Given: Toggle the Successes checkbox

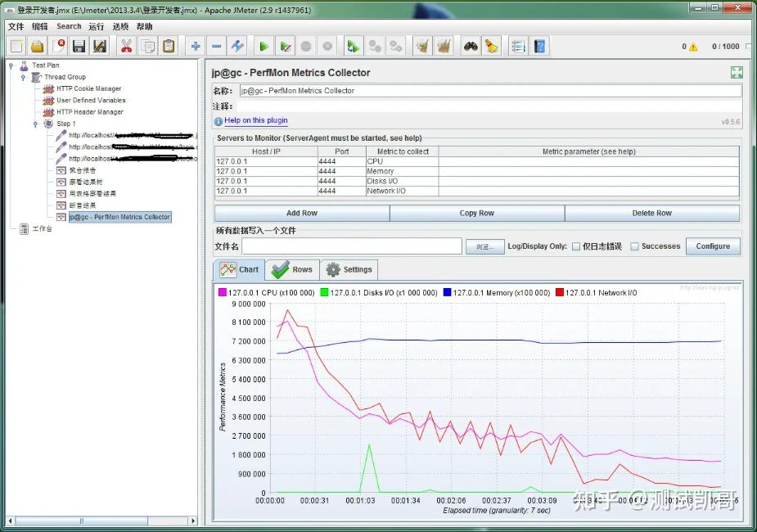Looking at the screenshot, I should (x=635, y=246).
